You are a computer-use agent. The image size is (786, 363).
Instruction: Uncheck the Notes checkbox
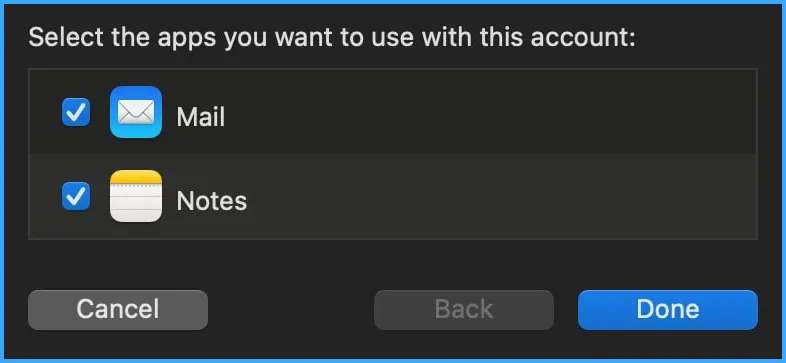pos(76,196)
